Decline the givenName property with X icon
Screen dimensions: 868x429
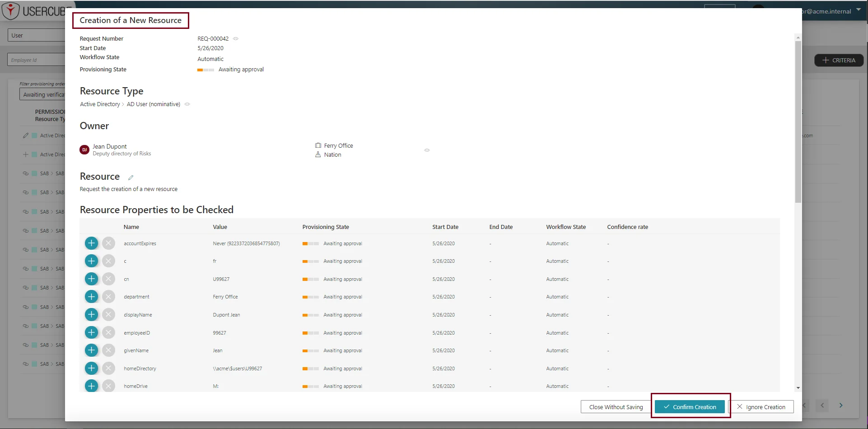point(108,350)
